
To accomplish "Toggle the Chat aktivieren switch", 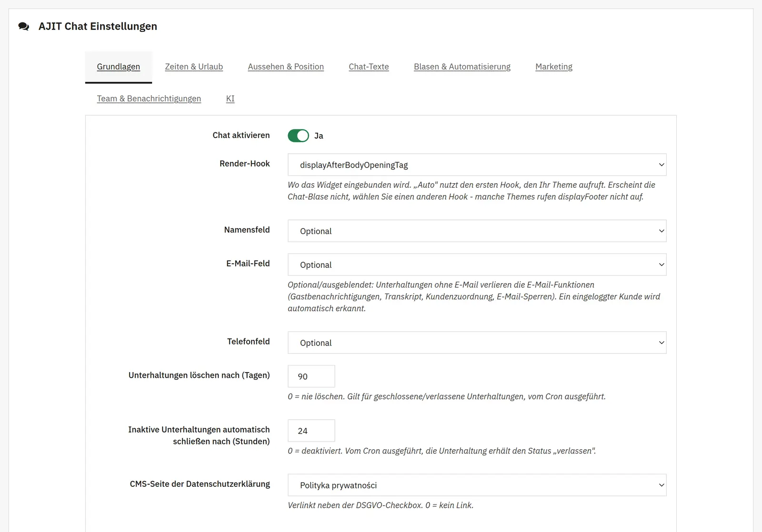I will [x=298, y=136].
